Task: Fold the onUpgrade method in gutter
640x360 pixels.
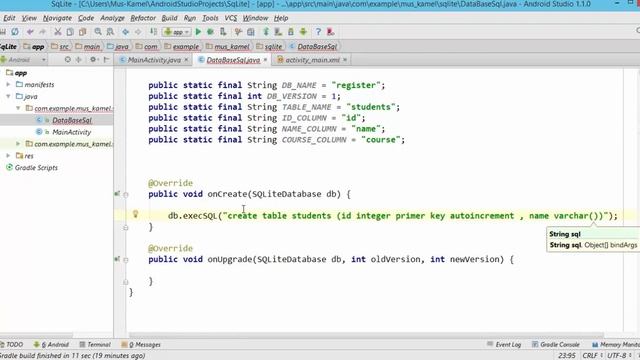Action: pyautogui.click(x=126, y=260)
